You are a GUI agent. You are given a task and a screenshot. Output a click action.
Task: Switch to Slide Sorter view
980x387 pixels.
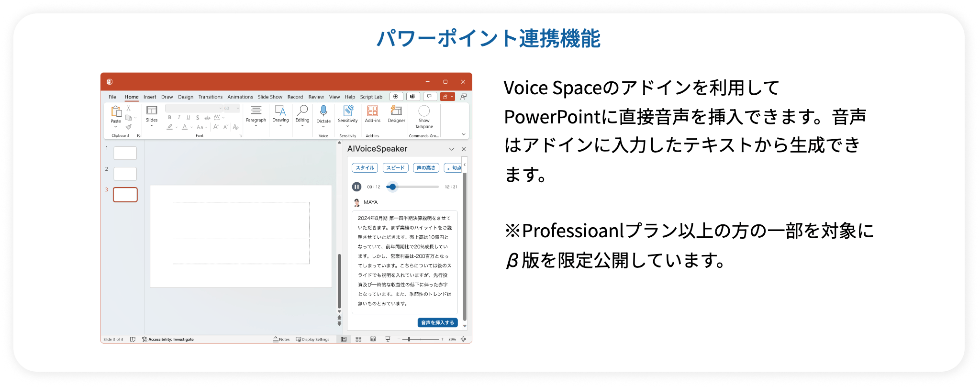click(358, 339)
